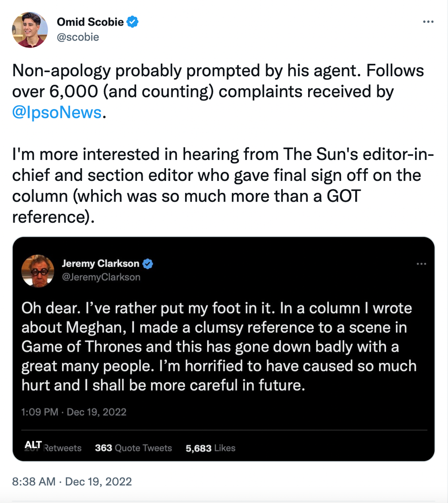Image resolution: width=448 pixels, height=503 pixels.
Task: Open the tweet's more options menu
Action: tap(428, 22)
